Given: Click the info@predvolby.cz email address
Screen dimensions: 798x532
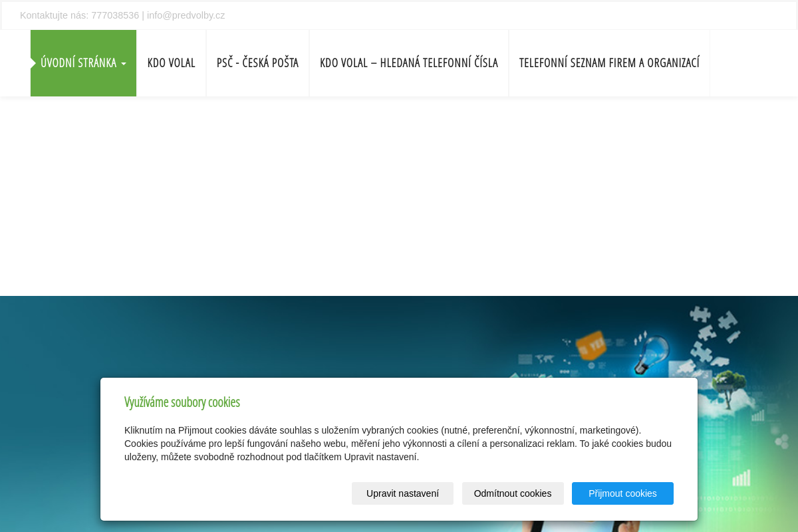Looking at the screenshot, I should 186,15.
